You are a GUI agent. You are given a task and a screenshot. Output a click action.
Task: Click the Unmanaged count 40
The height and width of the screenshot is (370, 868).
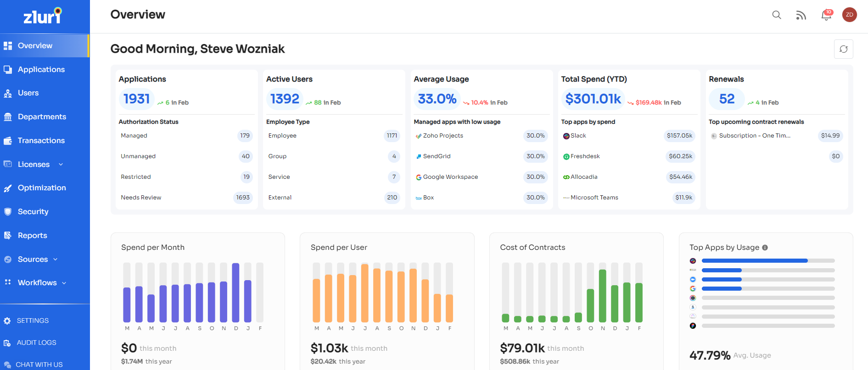tap(246, 156)
